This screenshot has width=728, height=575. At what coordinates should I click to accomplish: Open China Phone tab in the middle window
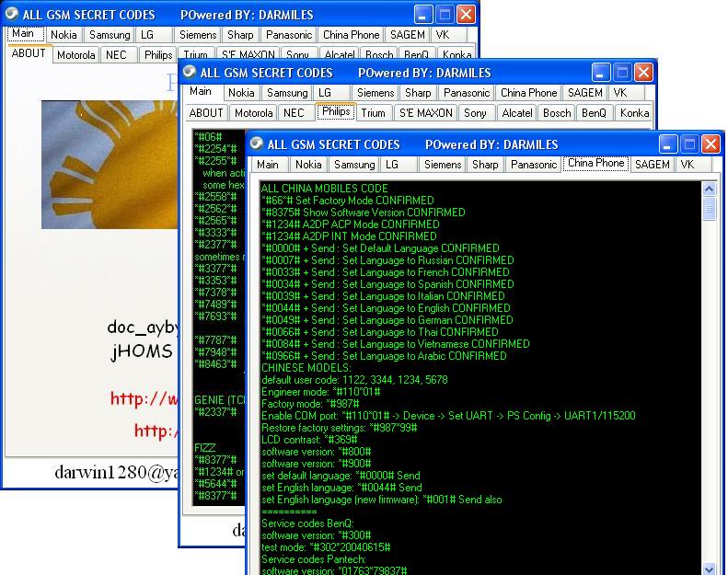click(528, 93)
